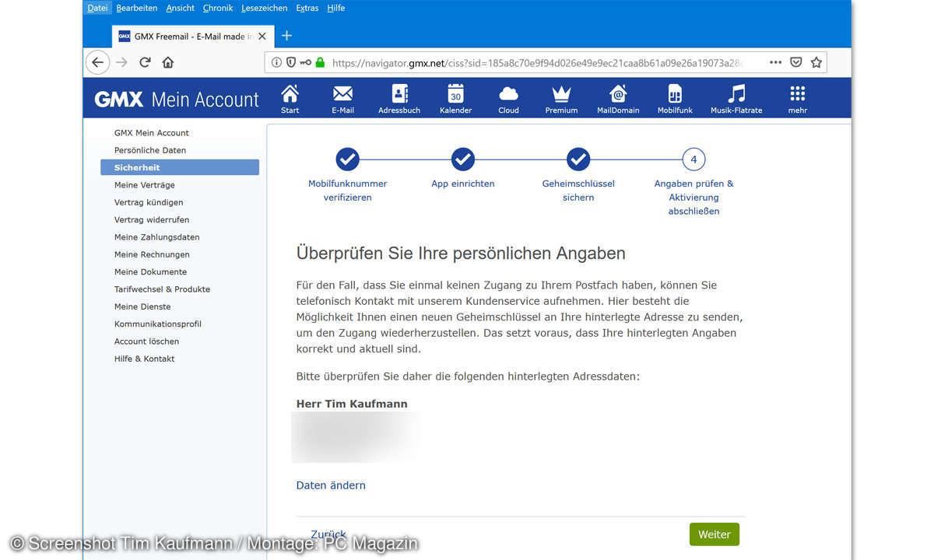Screen dimensions: 934x560
Task: Open page actions three-dots menu
Action: [x=775, y=62]
